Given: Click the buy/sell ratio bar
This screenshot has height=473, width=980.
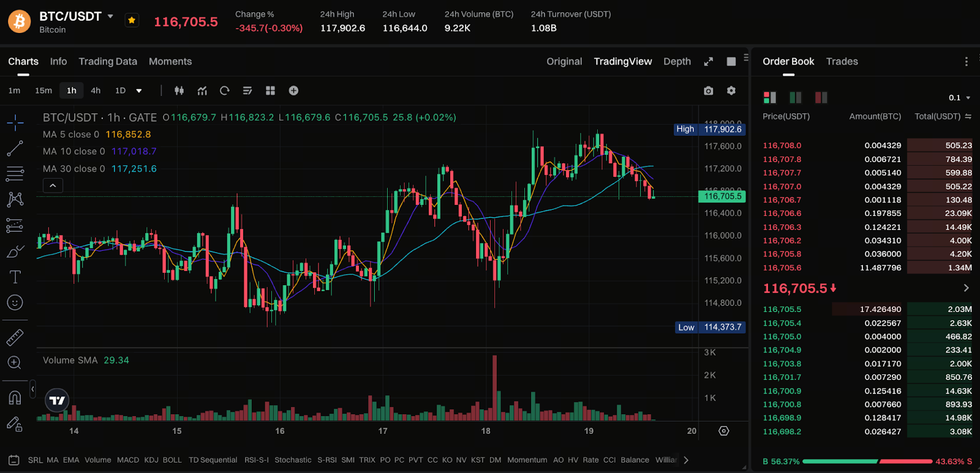Looking at the screenshot, I should pos(867,461).
